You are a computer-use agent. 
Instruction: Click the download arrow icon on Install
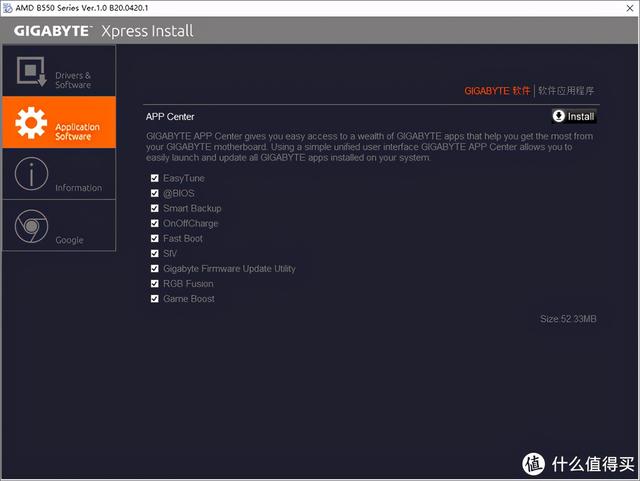(558, 116)
